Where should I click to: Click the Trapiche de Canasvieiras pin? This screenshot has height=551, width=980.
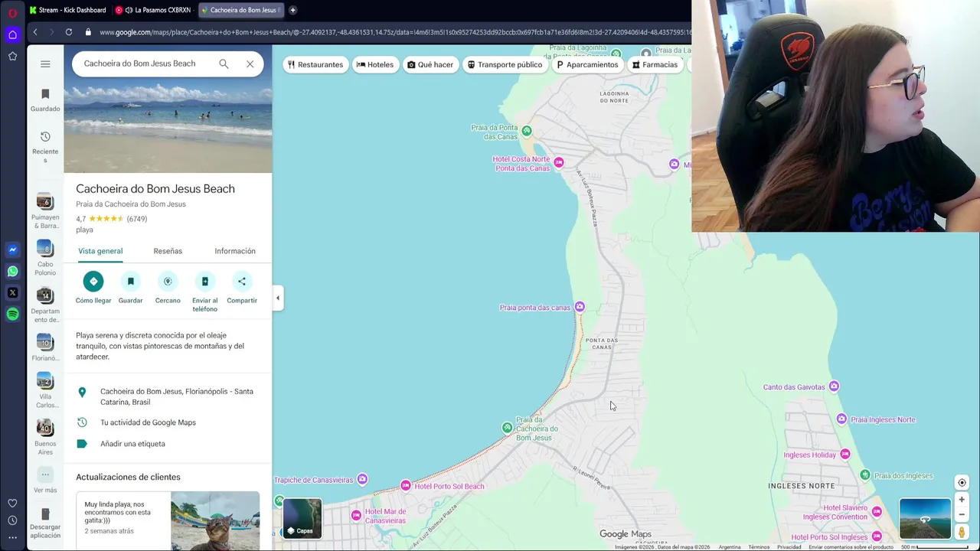pyautogui.click(x=362, y=480)
